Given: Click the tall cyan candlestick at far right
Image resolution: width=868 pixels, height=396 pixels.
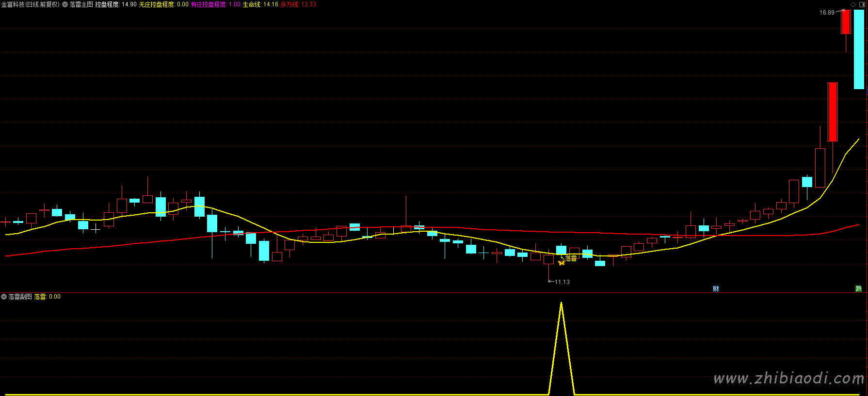Looking at the screenshot, I should [x=859, y=48].
